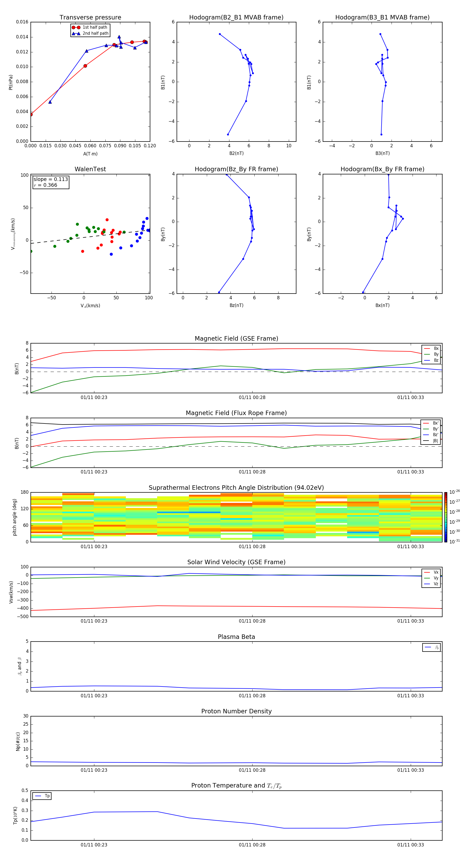Screen dimensions: 473x868
Task: Select the Bz' legend entry in Flux Rope panel
Action: 431,435
